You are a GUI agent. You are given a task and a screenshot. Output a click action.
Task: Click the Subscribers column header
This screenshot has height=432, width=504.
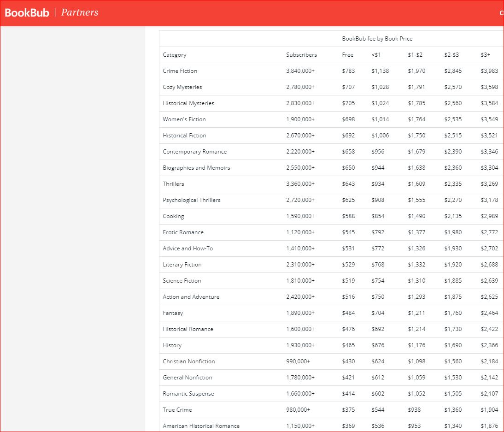click(x=301, y=55)
